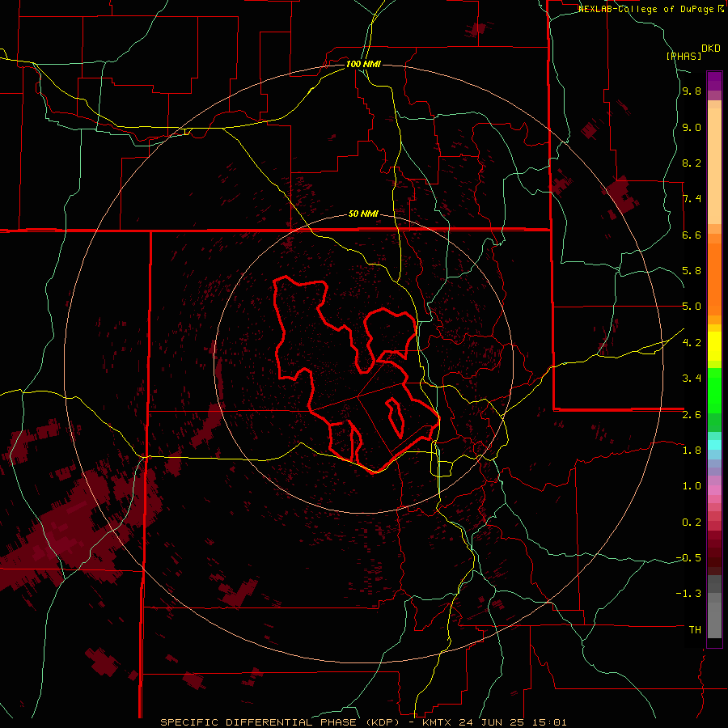The height and width of the screenshot is (728, 728).
Task: Click the 2.6 value on the color scale
Action: pyautogui.click(x=692, y=415)
